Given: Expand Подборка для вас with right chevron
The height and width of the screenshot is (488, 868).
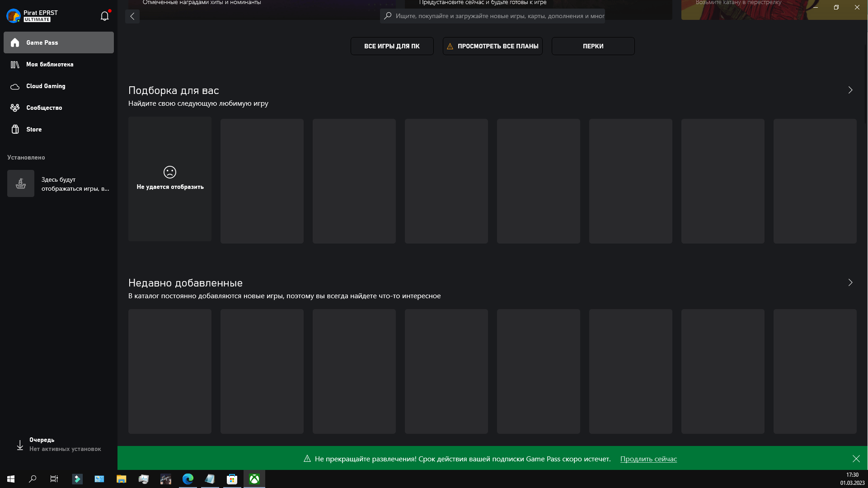Looking at the screenshot, I should [850, 90].
